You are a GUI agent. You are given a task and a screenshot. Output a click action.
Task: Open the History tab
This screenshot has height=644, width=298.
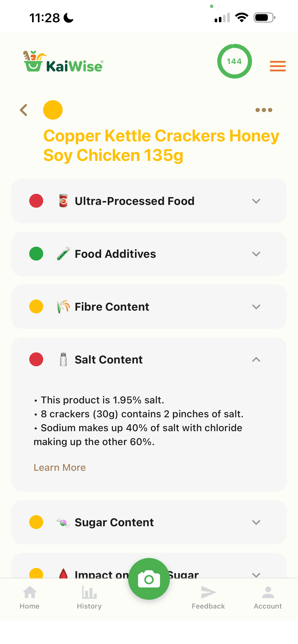pyautogui.click(x=89, y=597)
